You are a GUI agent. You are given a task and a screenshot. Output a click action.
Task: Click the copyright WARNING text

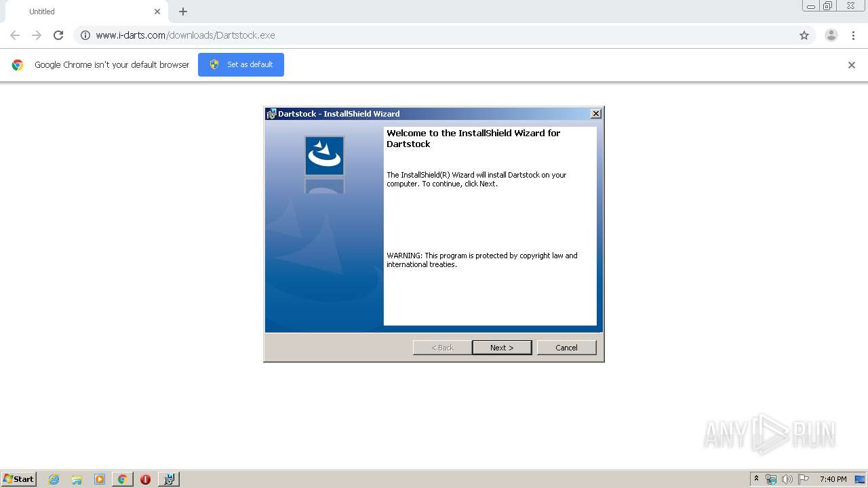[x=482, y=260]
